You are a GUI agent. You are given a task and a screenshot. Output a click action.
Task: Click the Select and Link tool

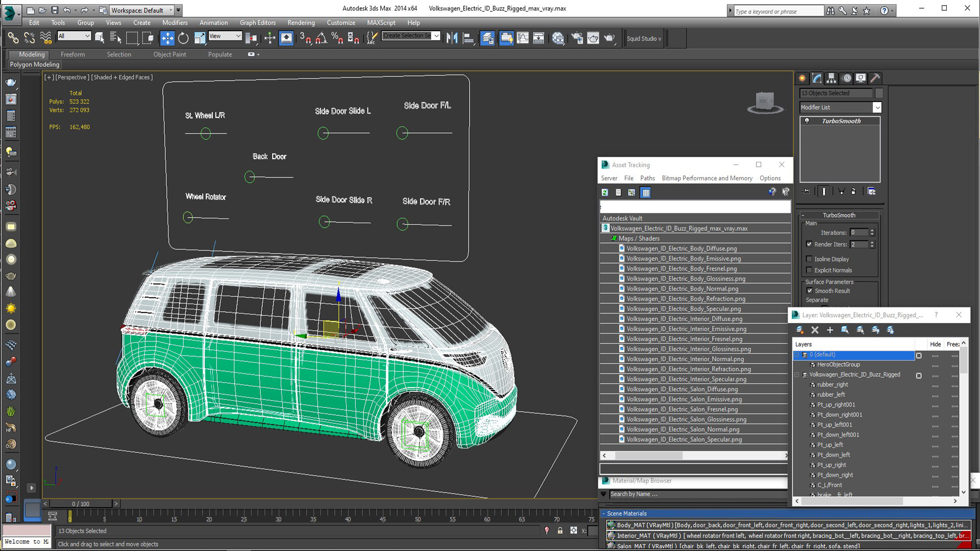[x=13, y=38]
